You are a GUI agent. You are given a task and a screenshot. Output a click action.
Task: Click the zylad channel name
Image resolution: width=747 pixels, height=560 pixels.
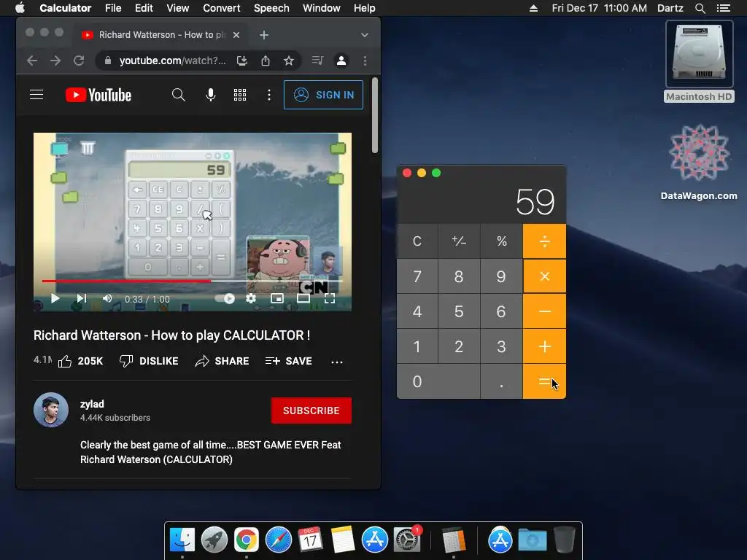[92, 404]
